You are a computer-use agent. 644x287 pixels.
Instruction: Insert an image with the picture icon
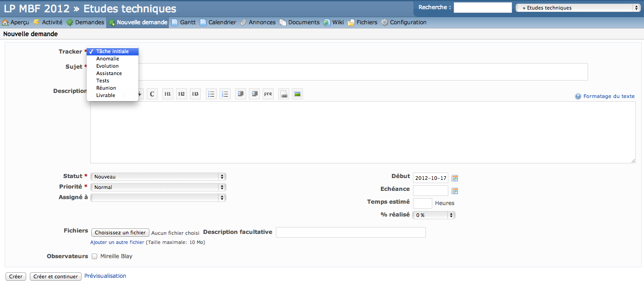297,94
